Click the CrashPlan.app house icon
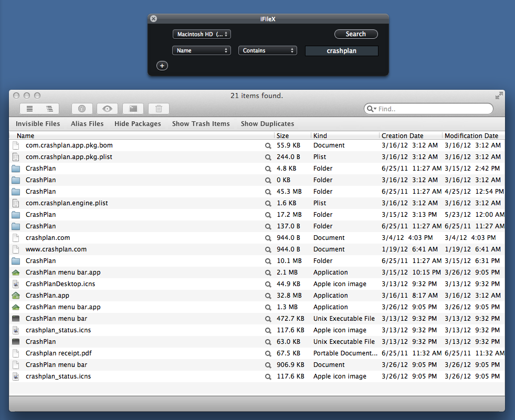The image size is (515, 420). point(16,296)
